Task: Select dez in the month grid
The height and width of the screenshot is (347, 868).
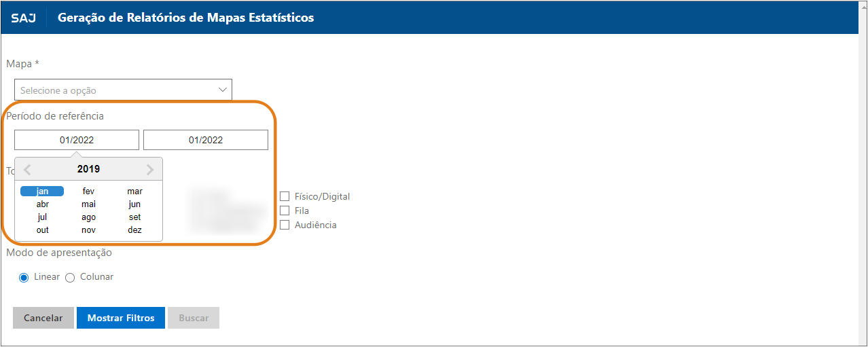Action: pos(134,230)
